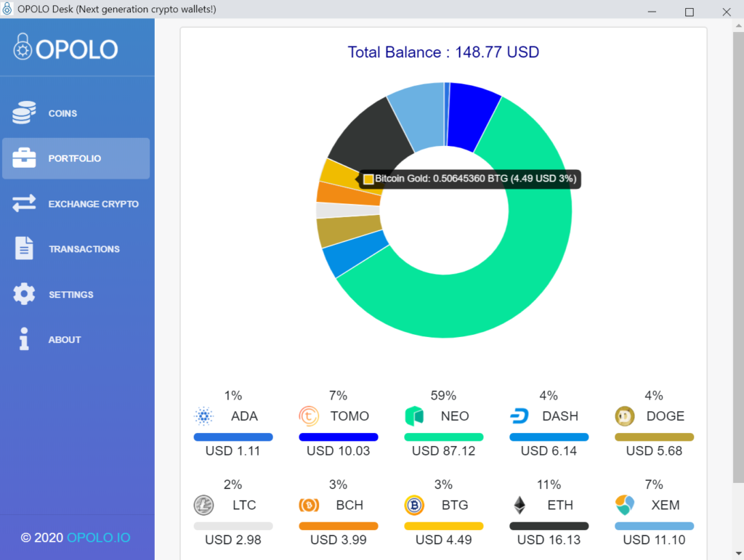The image size is (744, 560).
Task: Click the OPOLO Desk title bar app icon
Action: click(7, 9)
